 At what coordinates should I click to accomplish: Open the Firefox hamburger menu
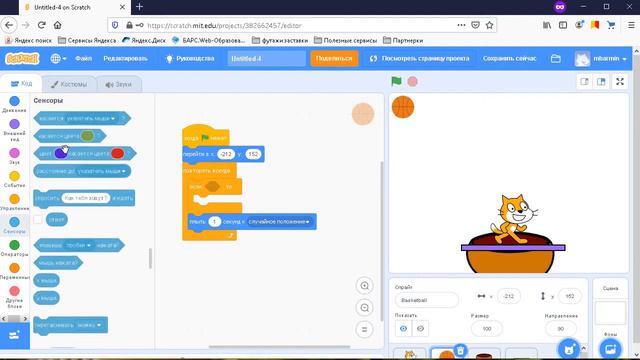[631, 25]
